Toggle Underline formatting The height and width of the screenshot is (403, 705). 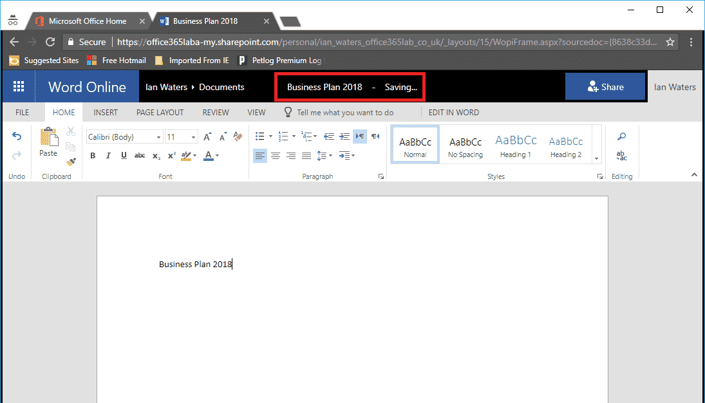124,156
